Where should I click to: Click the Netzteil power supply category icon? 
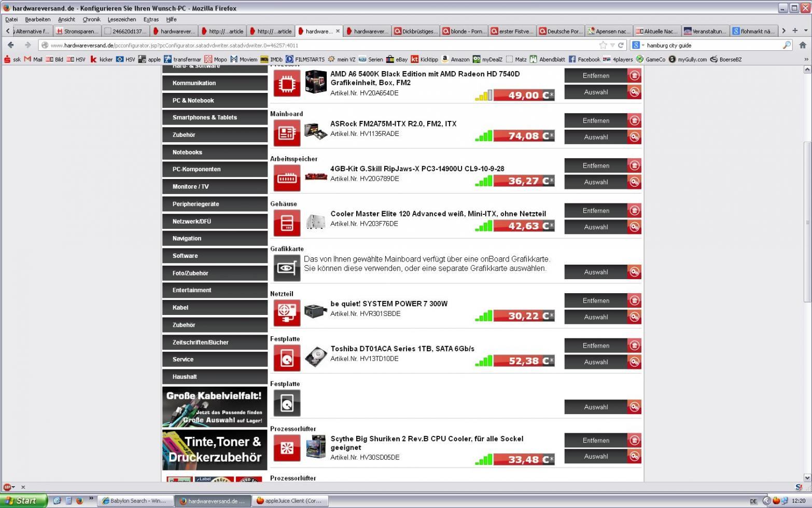click(287, 313)
